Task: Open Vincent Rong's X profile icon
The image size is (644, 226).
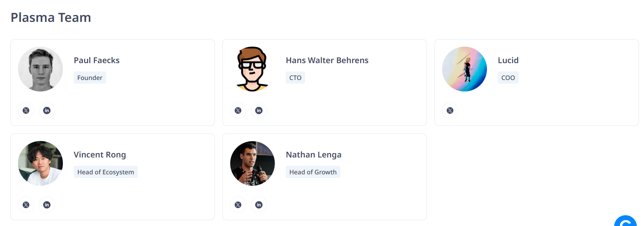Action: (26, 205)
